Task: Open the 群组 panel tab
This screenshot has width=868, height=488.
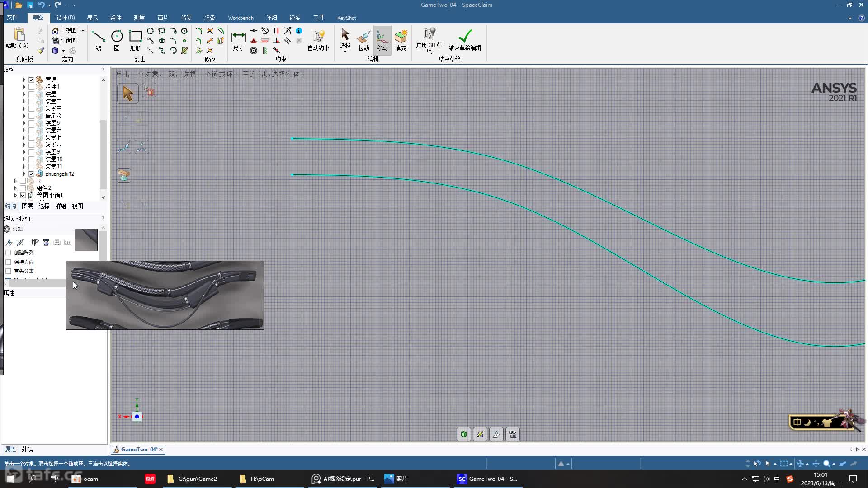Action: (61, 206)
